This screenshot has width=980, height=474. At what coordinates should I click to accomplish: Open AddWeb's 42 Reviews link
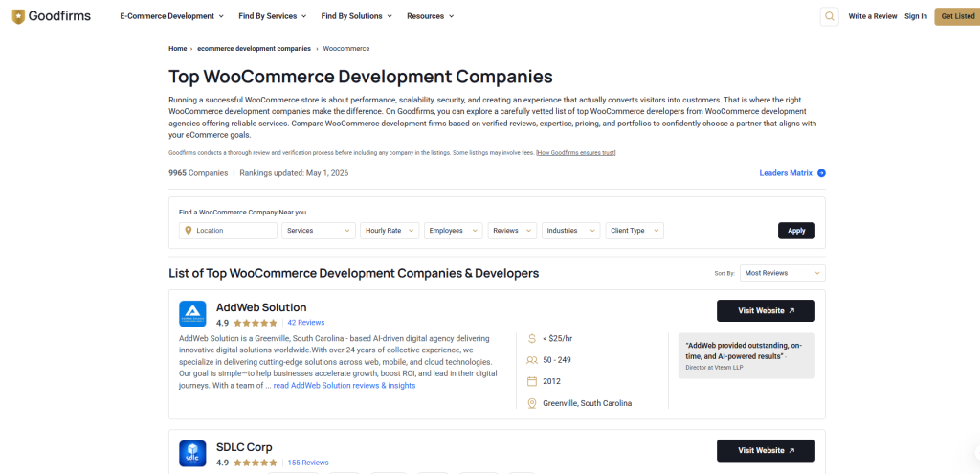click(306, 323)
